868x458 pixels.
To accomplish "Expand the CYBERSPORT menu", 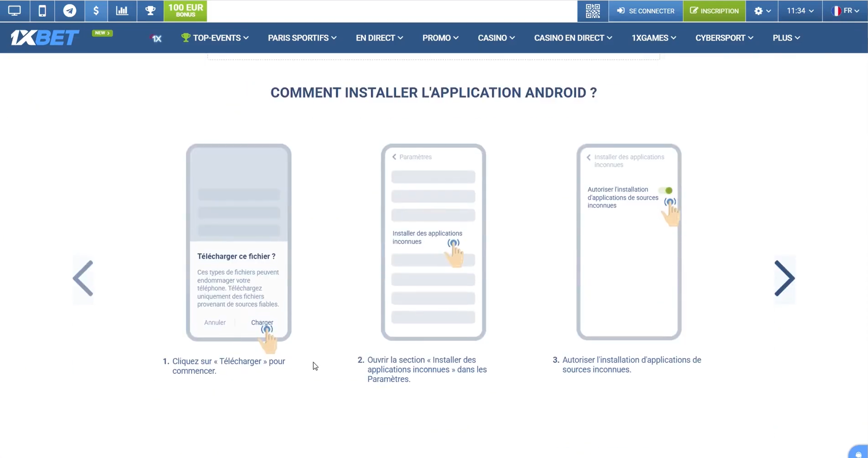I will click(724, 38).
